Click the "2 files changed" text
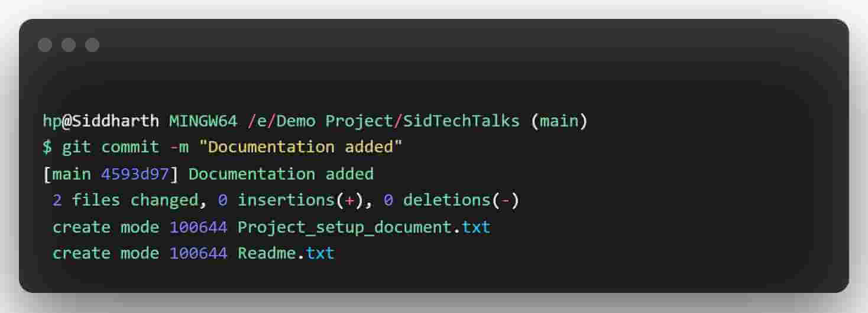 [x=125, y=201]
